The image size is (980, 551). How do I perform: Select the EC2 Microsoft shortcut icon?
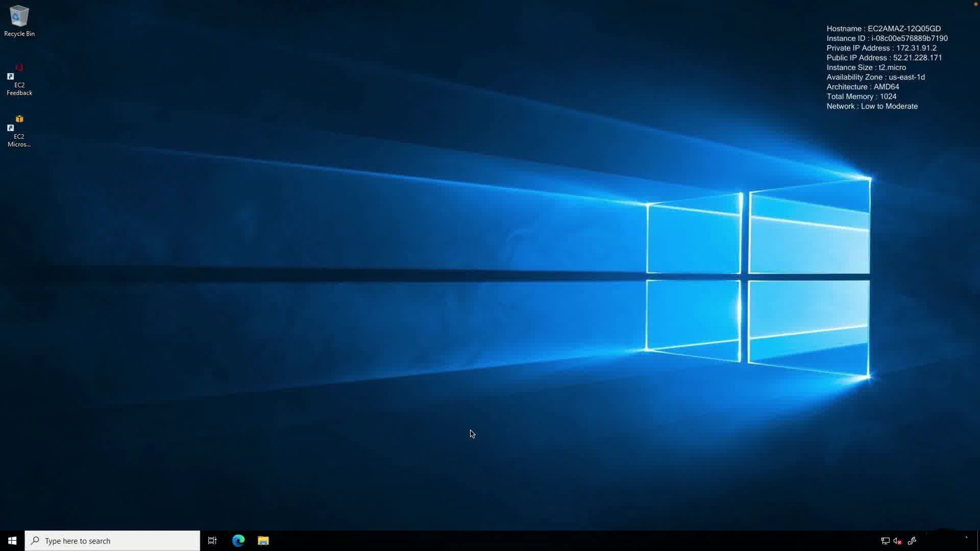click(19, 131)
